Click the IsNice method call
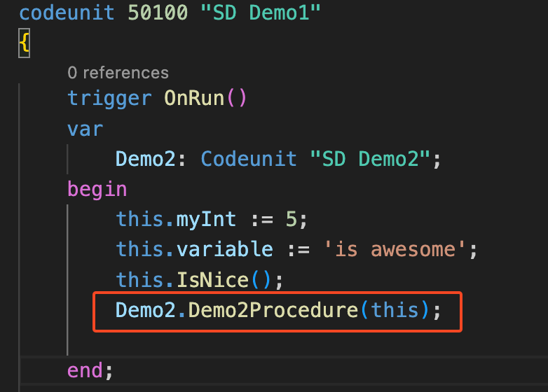 point(212,280)
